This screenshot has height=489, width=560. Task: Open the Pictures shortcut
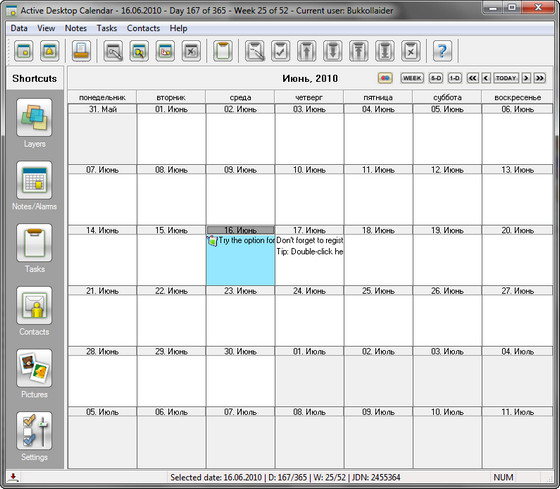tap(34, 368)
